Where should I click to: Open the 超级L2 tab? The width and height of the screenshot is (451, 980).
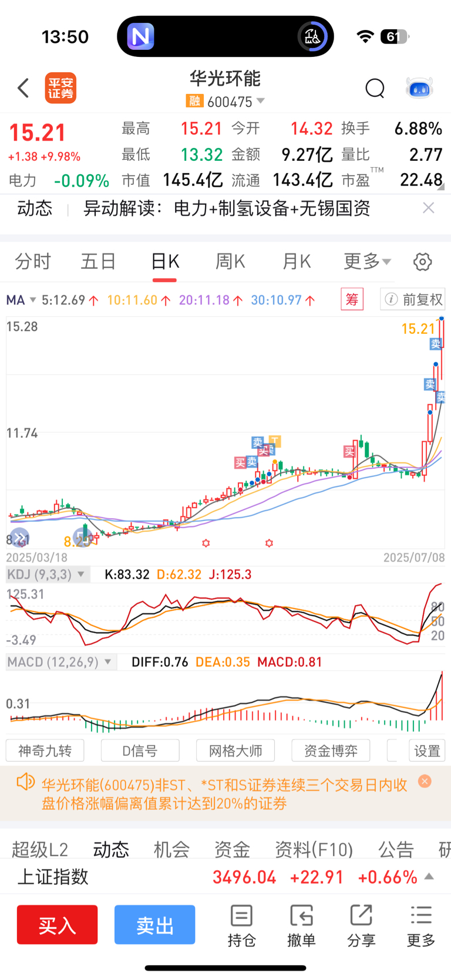[40, 849]
